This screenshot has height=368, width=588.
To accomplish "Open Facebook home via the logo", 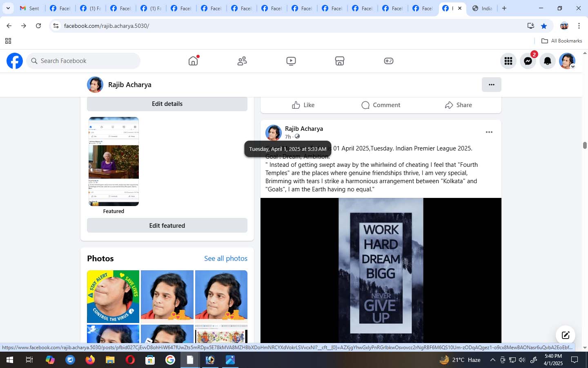I will [15, 61].
